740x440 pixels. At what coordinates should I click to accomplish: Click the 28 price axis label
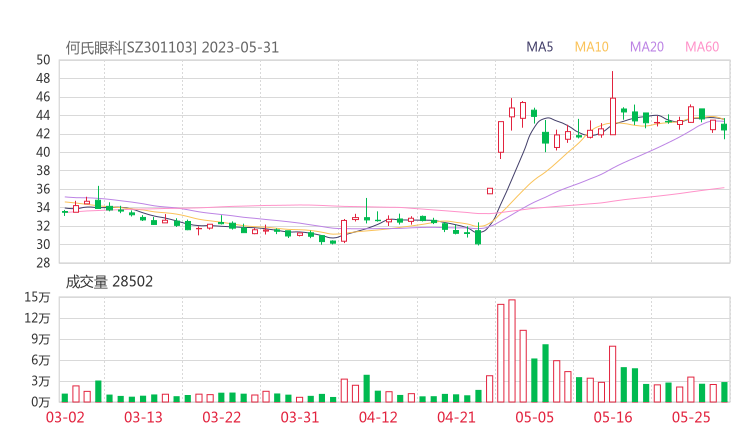point(43,263)
